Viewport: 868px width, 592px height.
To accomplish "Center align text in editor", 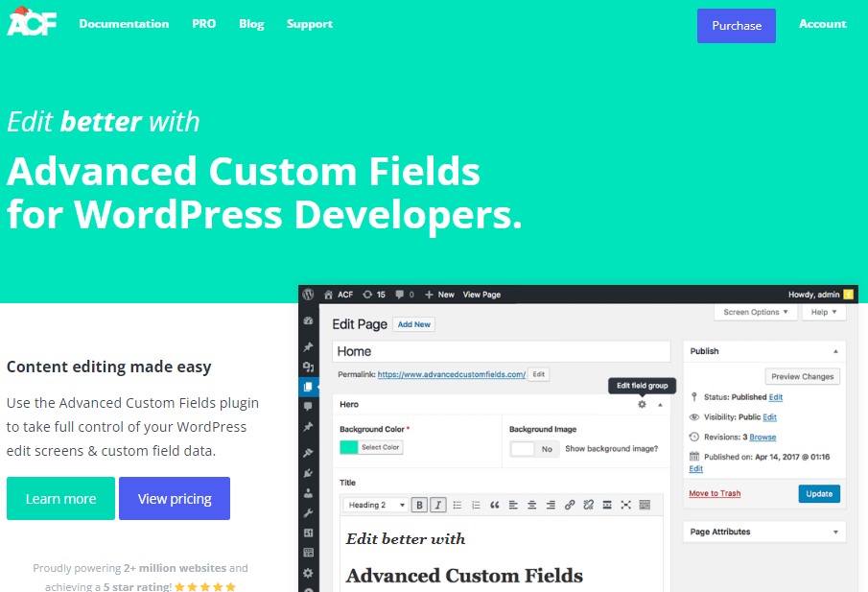I will 532,505.
